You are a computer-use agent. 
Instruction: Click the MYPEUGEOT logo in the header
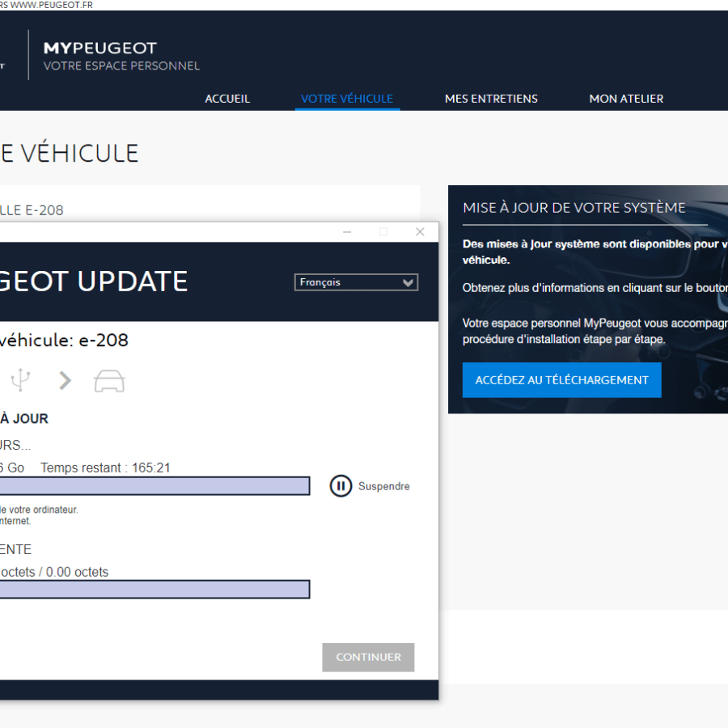[x=100, y=49]
